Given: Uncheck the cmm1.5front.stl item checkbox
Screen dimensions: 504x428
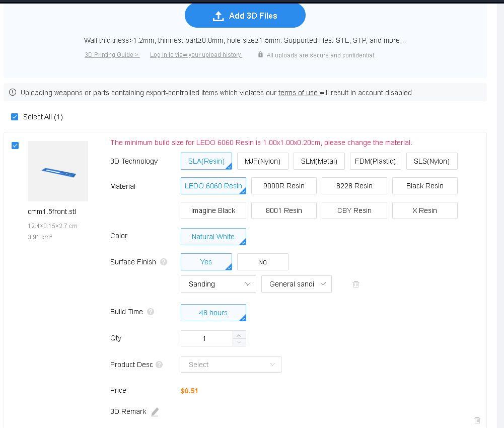Looking at the screenshot, I should (x=15, y=146).
